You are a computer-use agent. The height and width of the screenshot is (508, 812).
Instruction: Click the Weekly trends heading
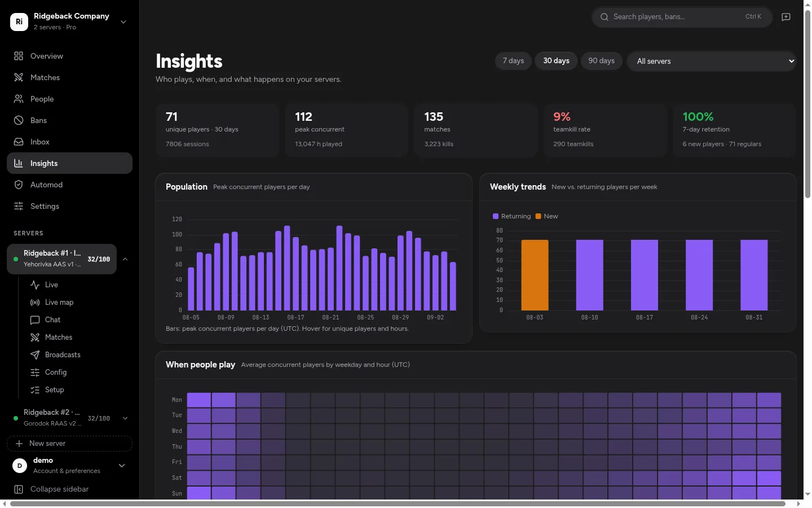(518, 187)
